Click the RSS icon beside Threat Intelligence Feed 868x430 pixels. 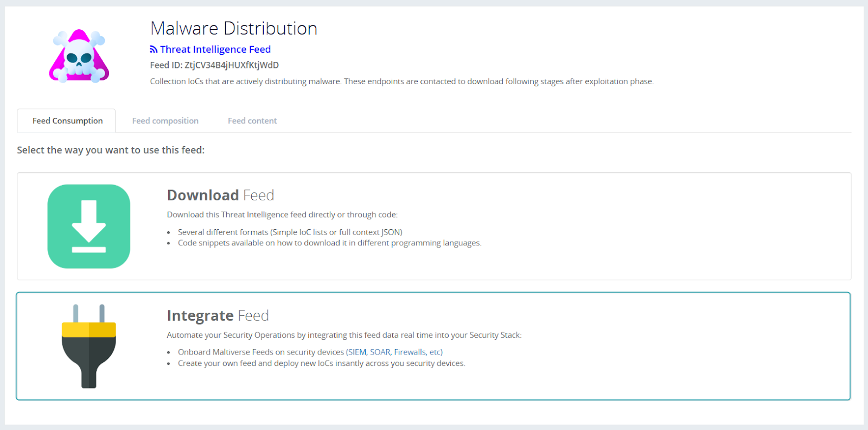coord(154,49)
